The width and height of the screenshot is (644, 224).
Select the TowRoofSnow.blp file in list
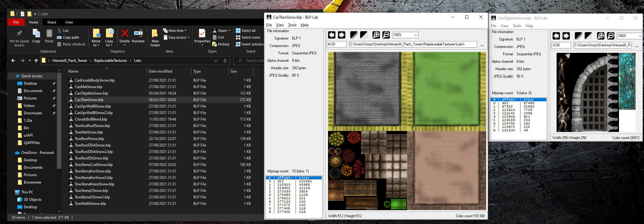point(89,139)
